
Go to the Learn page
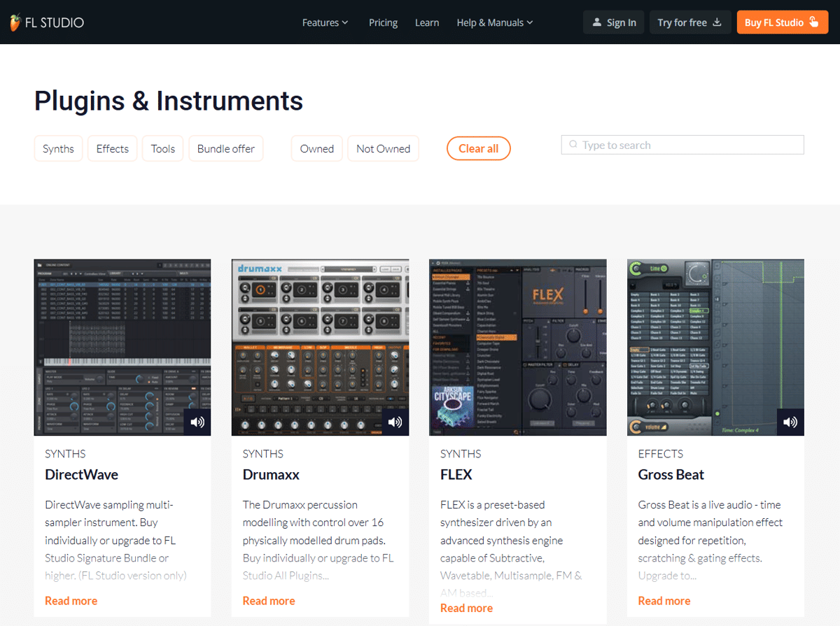pos(427,22)
